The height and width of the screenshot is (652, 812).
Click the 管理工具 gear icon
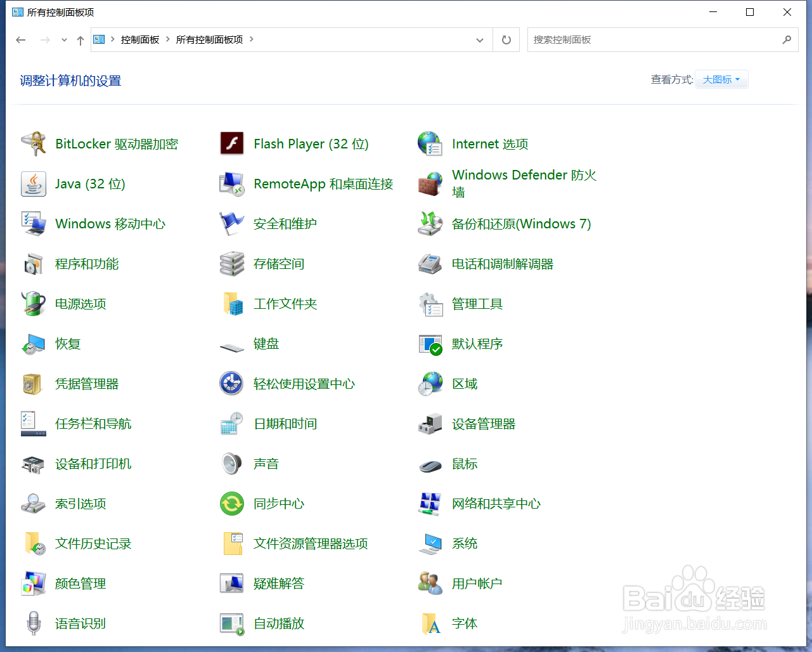[430, 304]
